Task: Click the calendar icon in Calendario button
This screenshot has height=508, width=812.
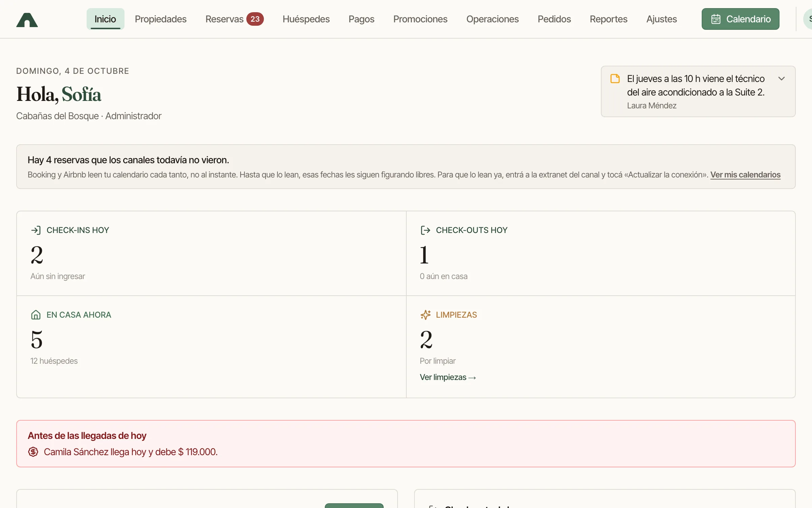Action: (x=716, y=19)
